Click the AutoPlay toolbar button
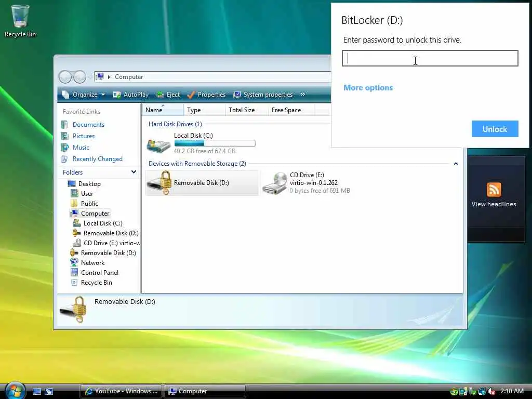Screen dimensions: 532x399 click(130, 95)
